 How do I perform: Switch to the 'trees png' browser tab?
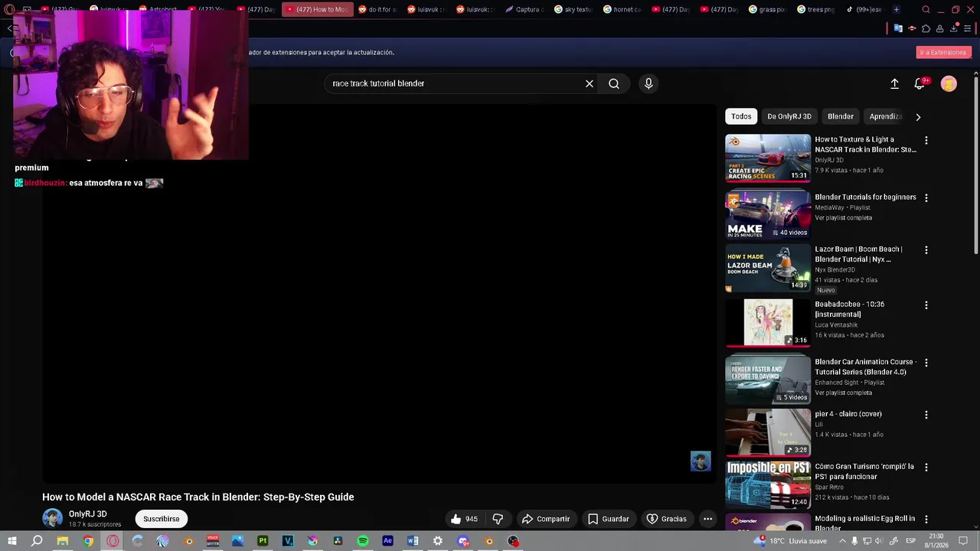817,9
